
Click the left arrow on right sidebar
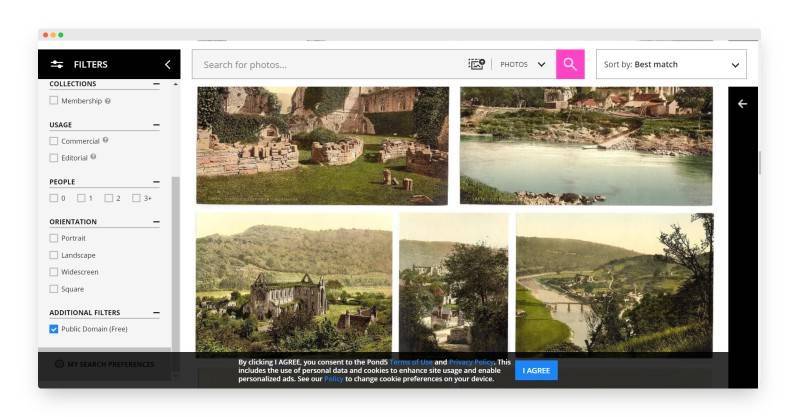coord(742,104)
